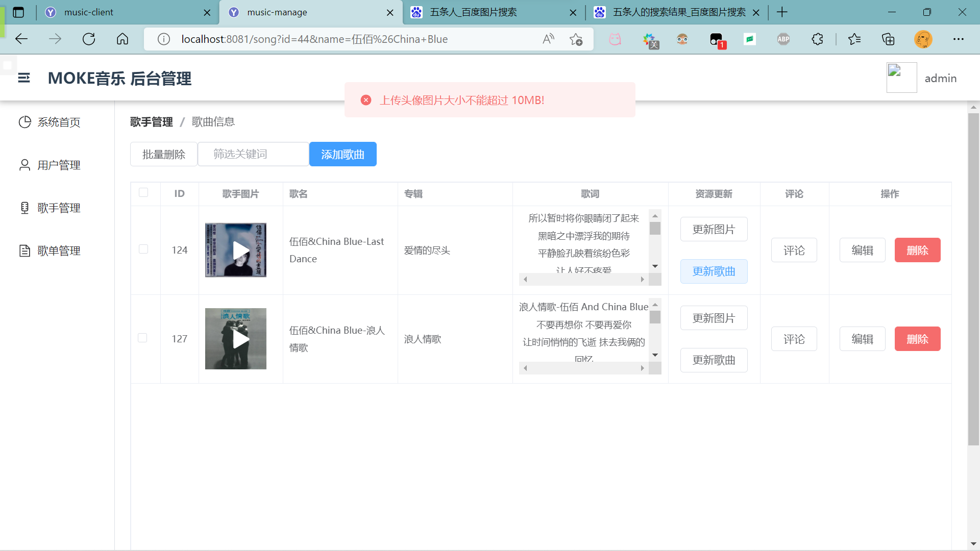
Task: Open 歌单管理 from the sidebar
Action: 58,251
